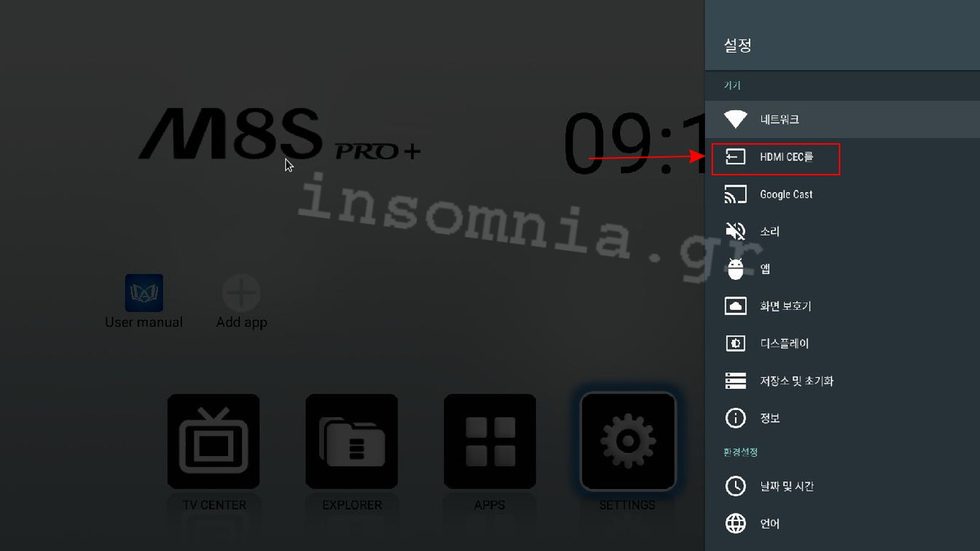The height and width of the screenshot is (551, 980).
Task: Open the Android apps icon
Action: coord(735,269)
